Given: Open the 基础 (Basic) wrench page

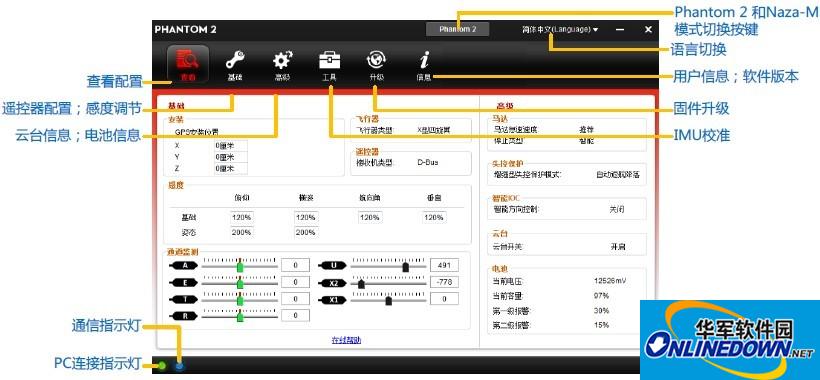Looking at the screenshot, I should pos(235,66).
